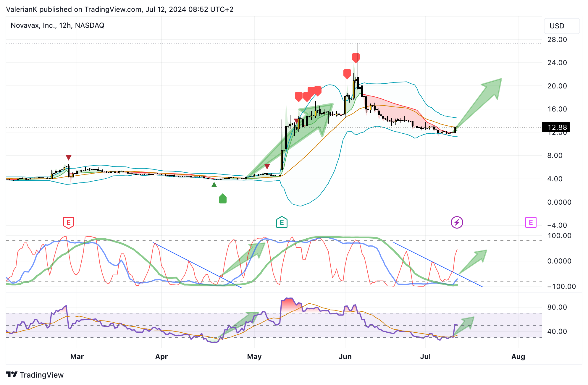Click the Novavax, Inc., 12h, NASDAQ title
588x385 pixels.
point(57,25)
